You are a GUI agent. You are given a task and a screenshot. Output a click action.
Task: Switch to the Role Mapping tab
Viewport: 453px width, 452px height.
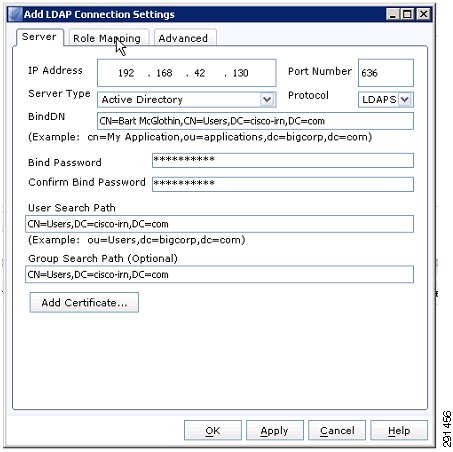107,38
